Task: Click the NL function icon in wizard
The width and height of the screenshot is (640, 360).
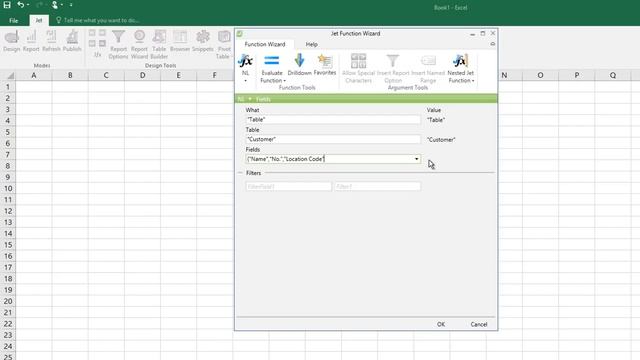Action: point(245,61)
